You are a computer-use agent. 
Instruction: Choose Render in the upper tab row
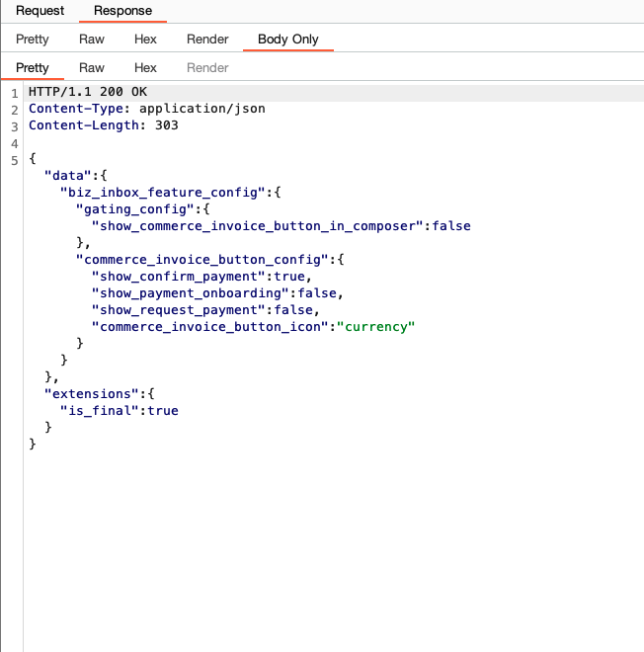coord(207,40)
